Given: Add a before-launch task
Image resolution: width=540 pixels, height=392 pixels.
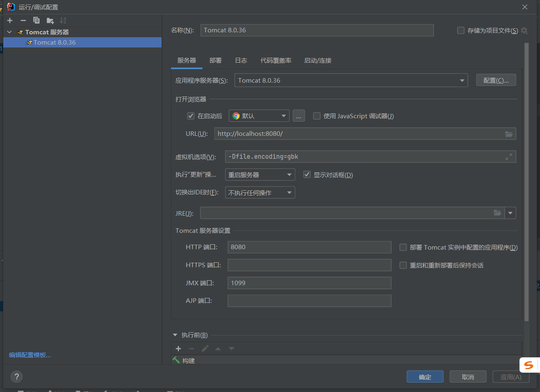Looking at the screenshot, I should (178, 349).
